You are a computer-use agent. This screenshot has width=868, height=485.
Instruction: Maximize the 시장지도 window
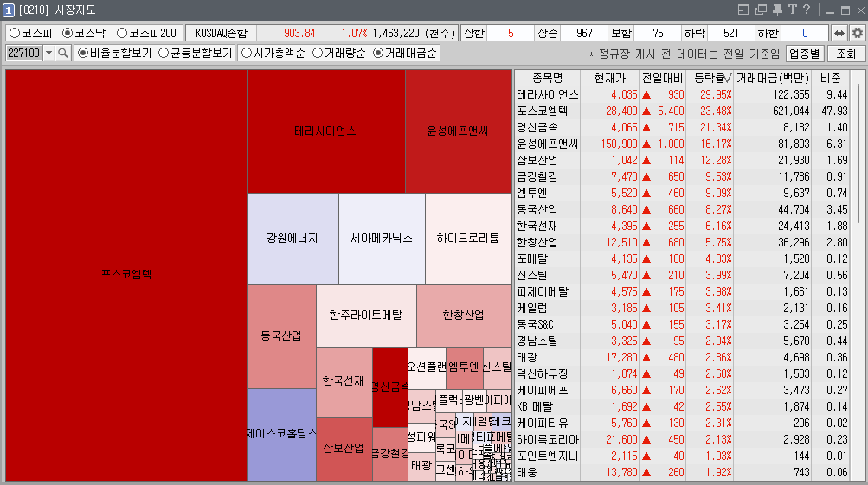tap(845, 10)
